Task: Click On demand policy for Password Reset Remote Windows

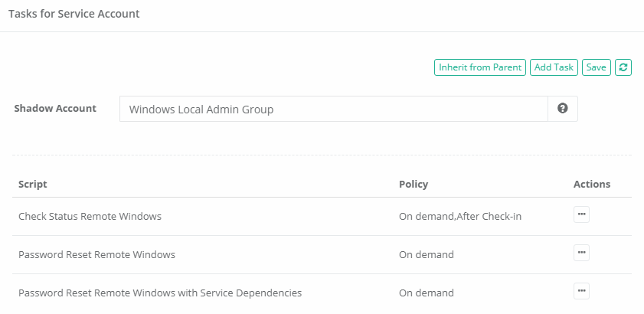Action: [x=427, y=254]
